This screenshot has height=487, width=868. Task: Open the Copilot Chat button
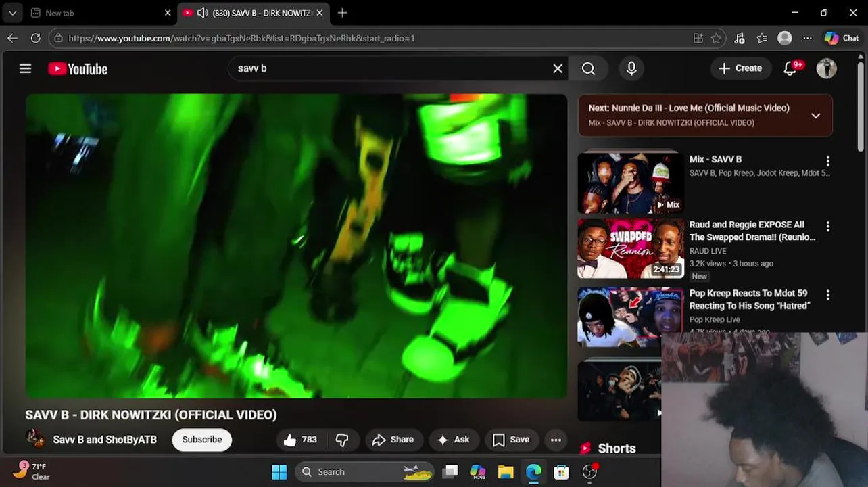(842, 38)
